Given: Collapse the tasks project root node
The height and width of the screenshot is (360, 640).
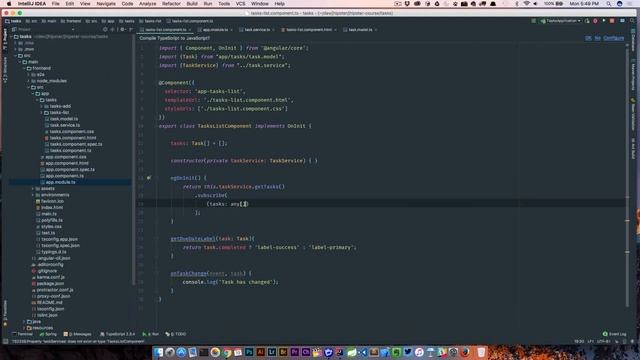Looking at the screenshot, I should pos(11,36).
